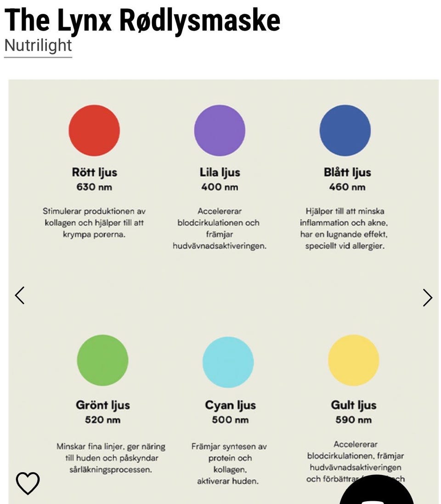Click the yellow light color circle

(x=353, y=360)
